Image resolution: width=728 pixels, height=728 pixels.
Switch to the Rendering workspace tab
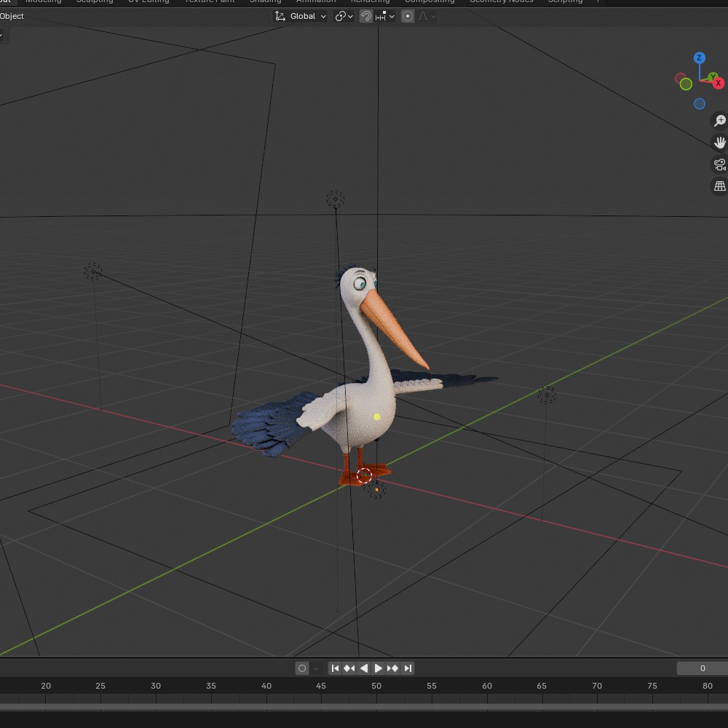[370, 2]
